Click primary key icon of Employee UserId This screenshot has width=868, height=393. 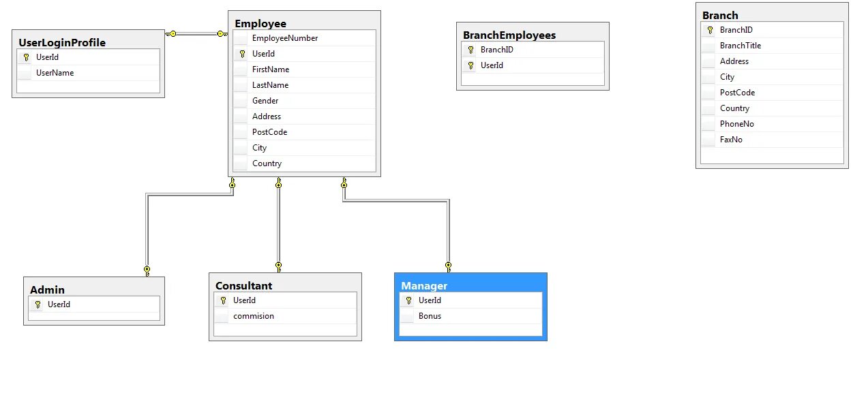[x=242, y=54]
